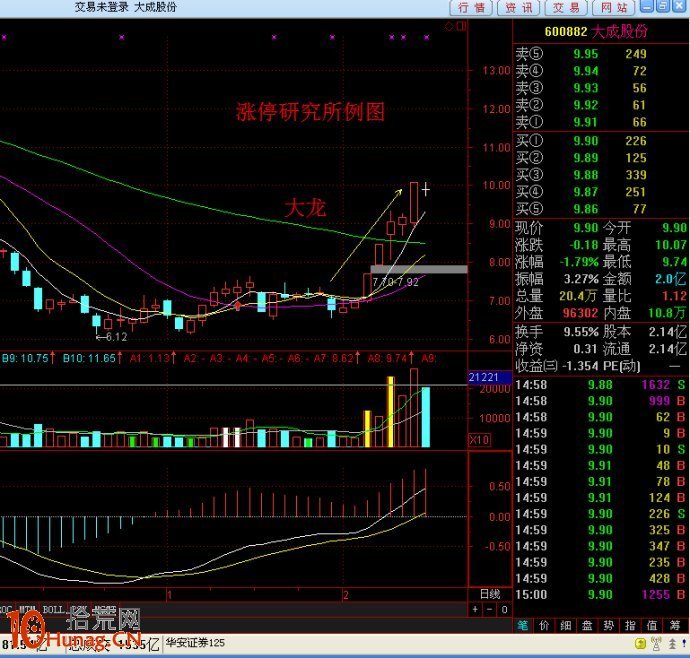
Task: Click the 7.70-7.92 gap label
Action: [x=396, y=282]
